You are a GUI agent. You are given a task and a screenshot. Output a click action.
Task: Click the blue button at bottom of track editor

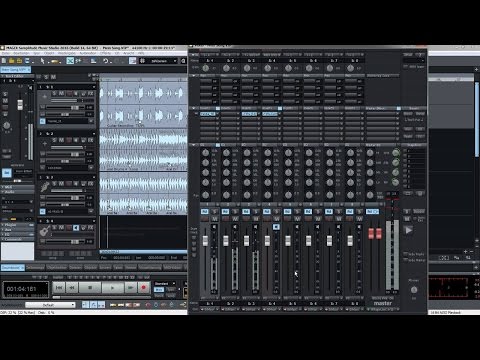click(7, 172)
